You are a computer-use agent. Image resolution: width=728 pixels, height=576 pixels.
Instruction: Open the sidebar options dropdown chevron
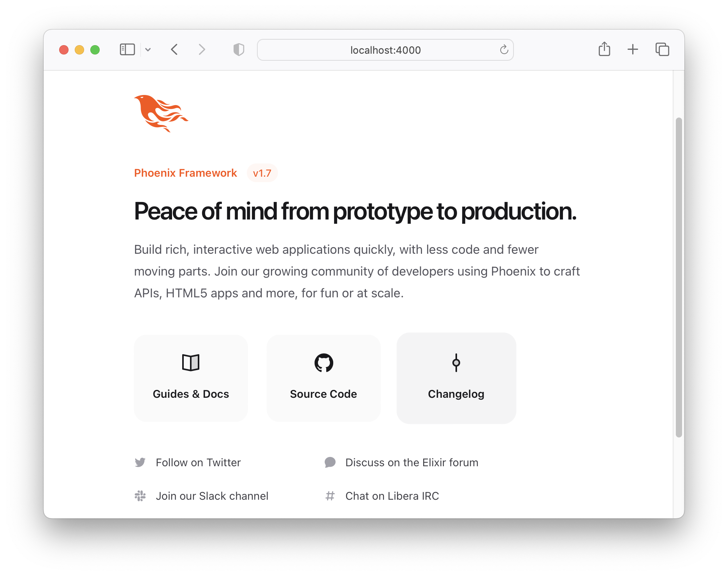[148, 49]
